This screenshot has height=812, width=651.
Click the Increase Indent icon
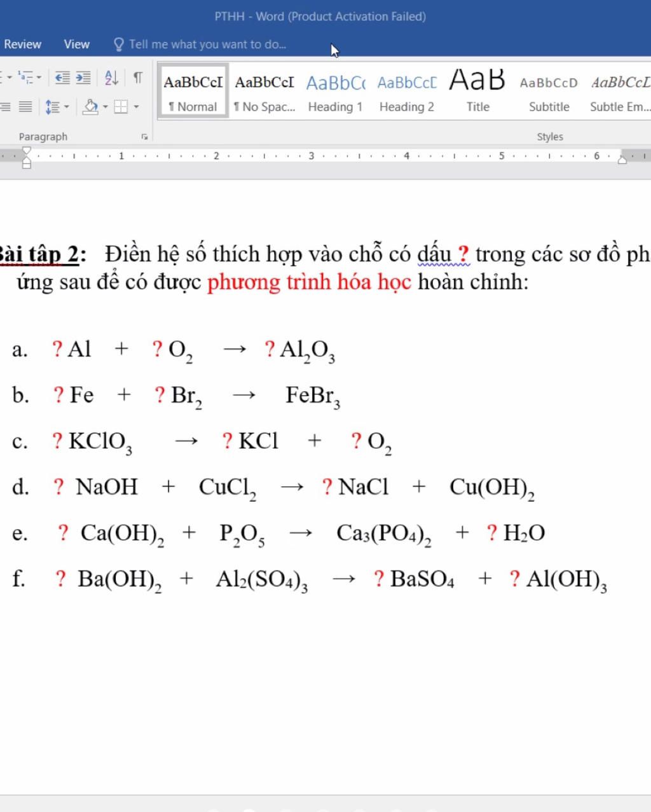tap(83, 78)
